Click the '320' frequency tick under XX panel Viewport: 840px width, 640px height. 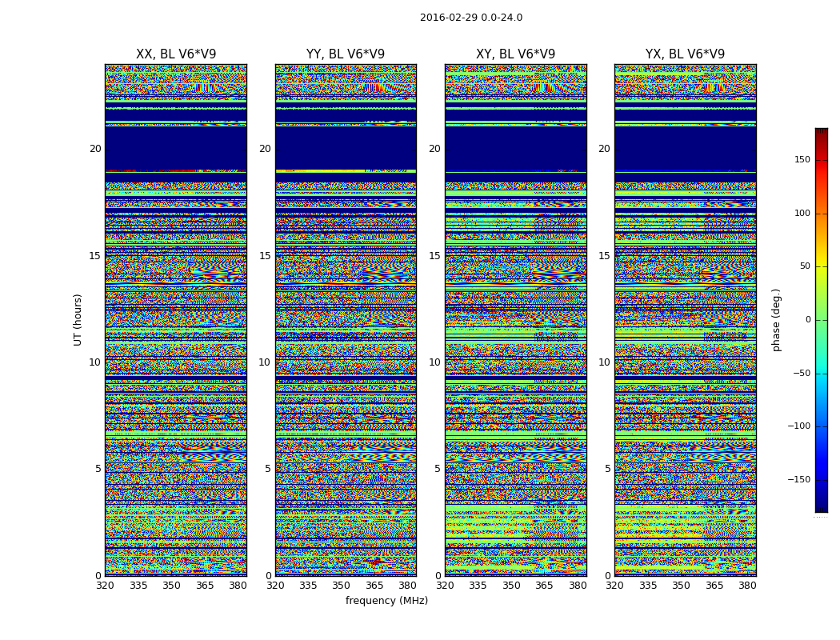tap(105, 586)
